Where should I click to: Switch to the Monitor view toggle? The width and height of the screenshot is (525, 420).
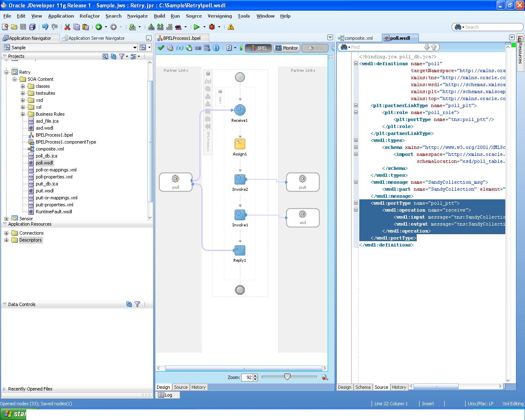286,48
